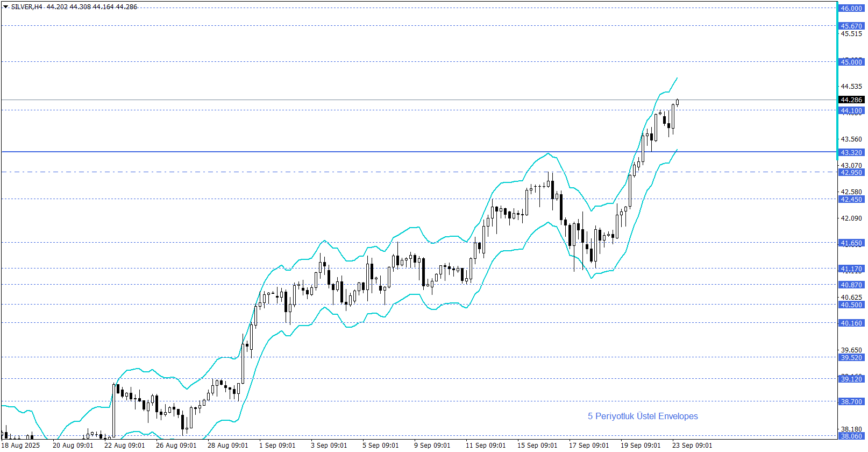Select the 41.650 price level label

coord(851,243)
